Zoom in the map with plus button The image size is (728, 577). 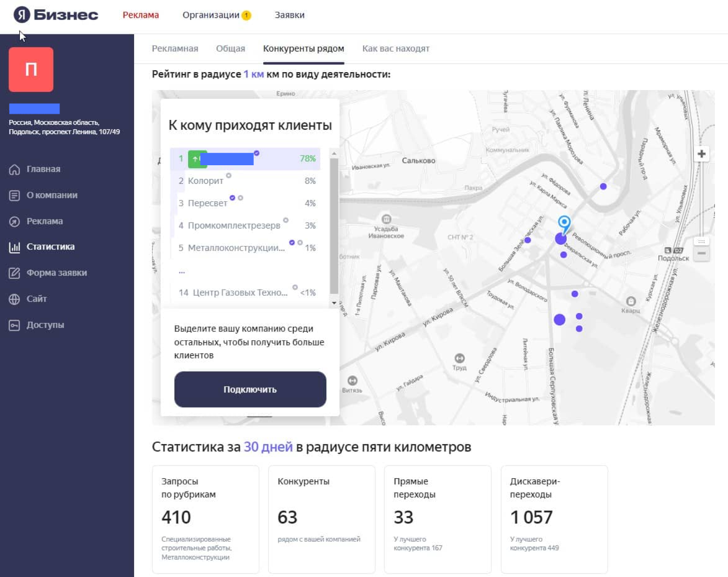point(701,154)
